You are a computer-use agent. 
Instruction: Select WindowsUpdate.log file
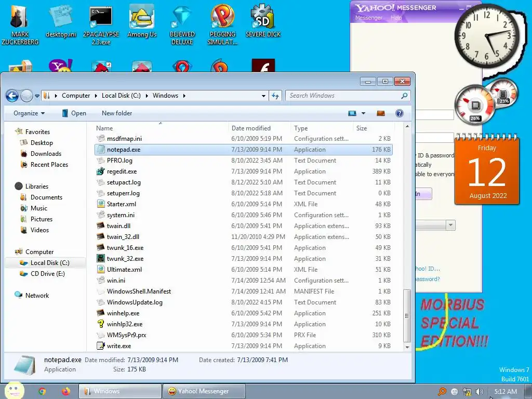pos(135,302)
